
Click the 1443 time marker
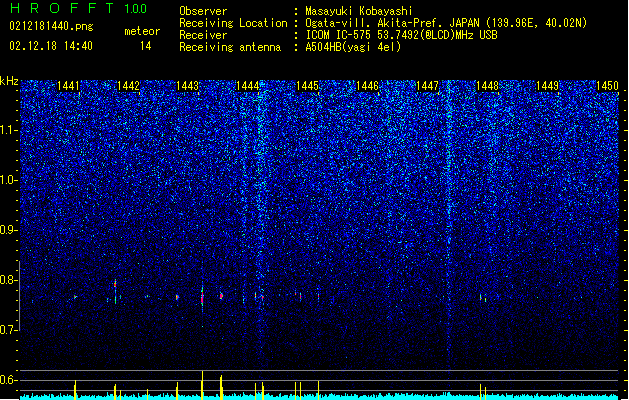[188, 86]
